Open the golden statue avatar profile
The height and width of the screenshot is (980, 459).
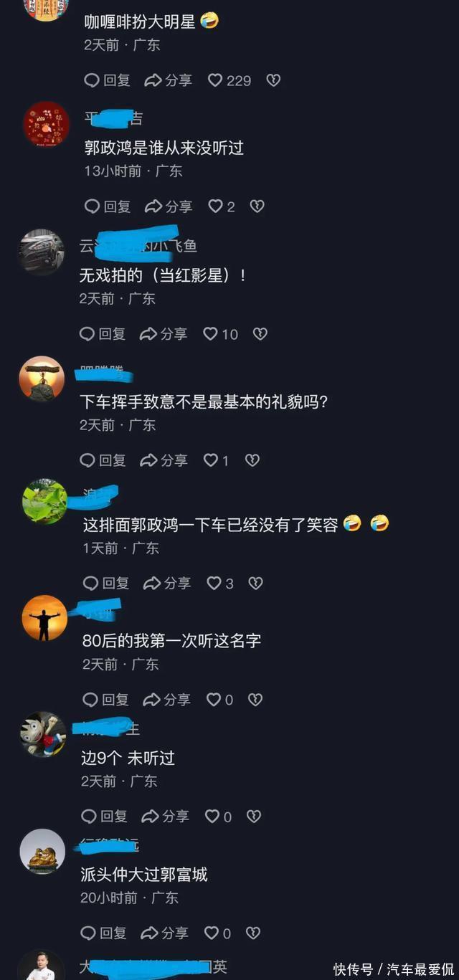pyautogui.click(x=42, y=851)
